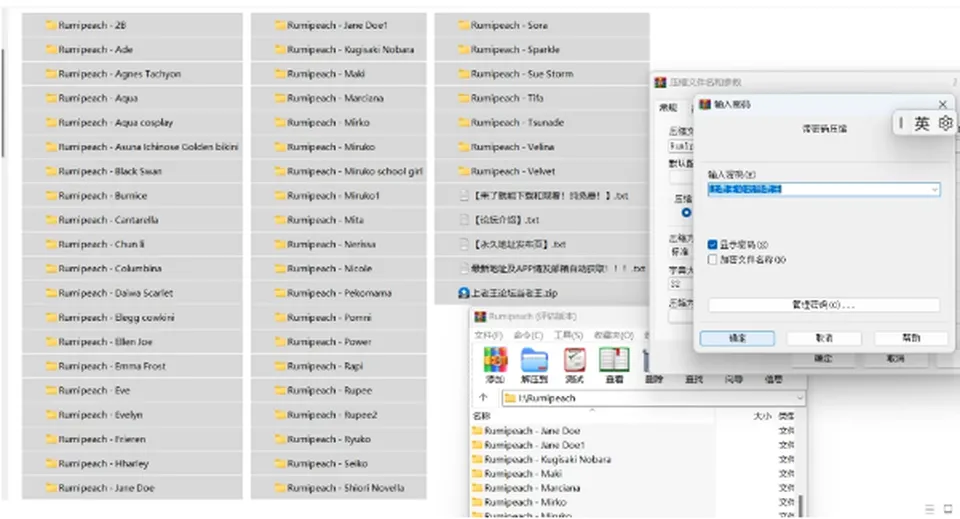Screen dimensions: 960x519
Task: Click the password input field
Action: [823, 190]
